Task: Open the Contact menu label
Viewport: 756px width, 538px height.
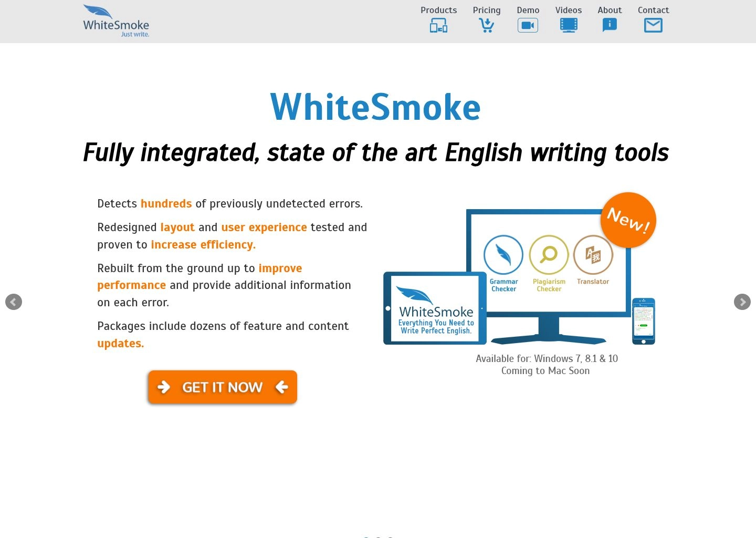Action: tap(654, 10)
